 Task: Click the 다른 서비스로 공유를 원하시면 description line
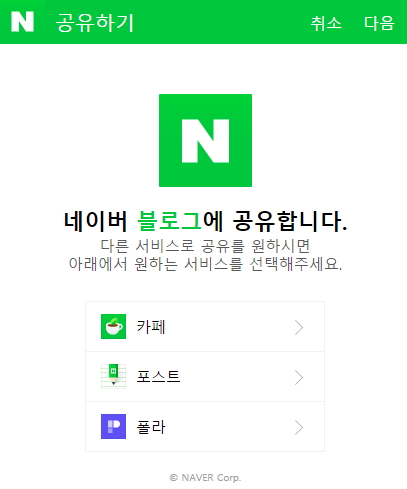pos(205,246)
